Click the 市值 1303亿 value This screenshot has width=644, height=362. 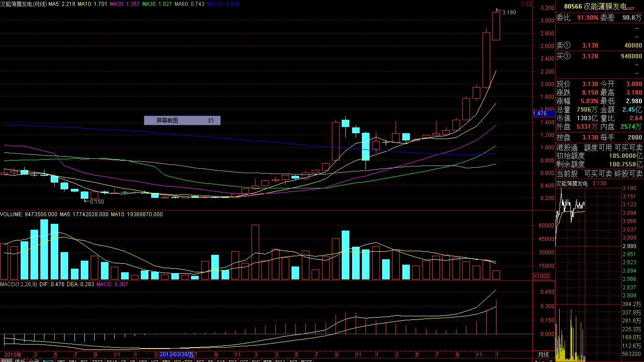click(x=587, y=118)
